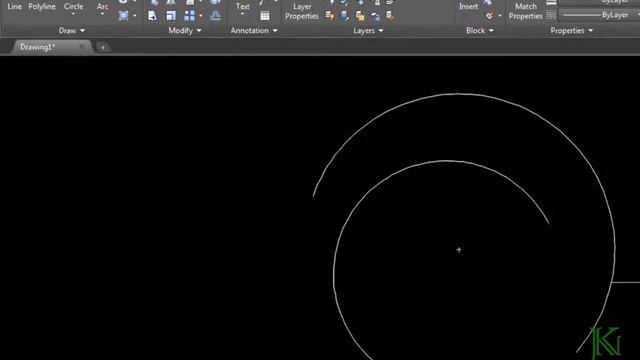Select the Stretch tool icon
Viewport: 640px width, 360px height.
coord(152,16)
